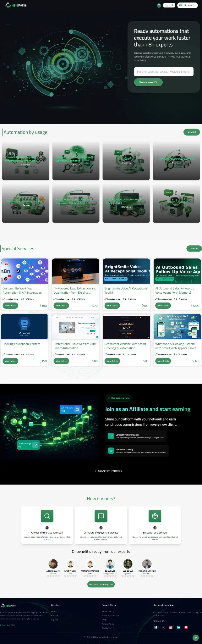This screenshot has width=202, height=644.
Task: Open the AI Prompts Packages category
Action: [x=176, y=203]
